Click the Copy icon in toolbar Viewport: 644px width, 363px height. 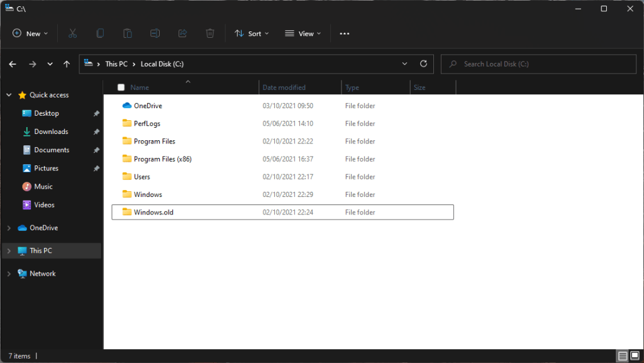coord(100,33)
